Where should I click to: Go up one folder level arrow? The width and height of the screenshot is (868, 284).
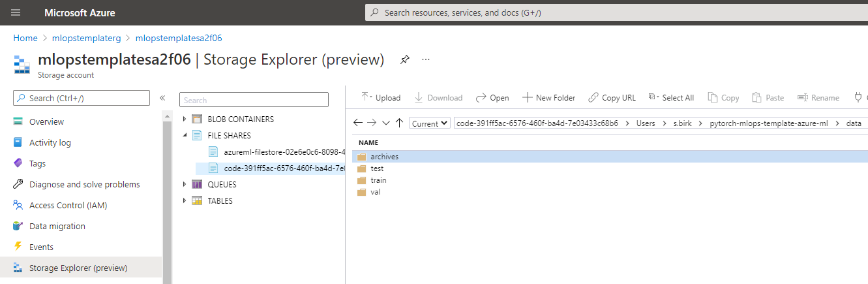pos(399,123)
